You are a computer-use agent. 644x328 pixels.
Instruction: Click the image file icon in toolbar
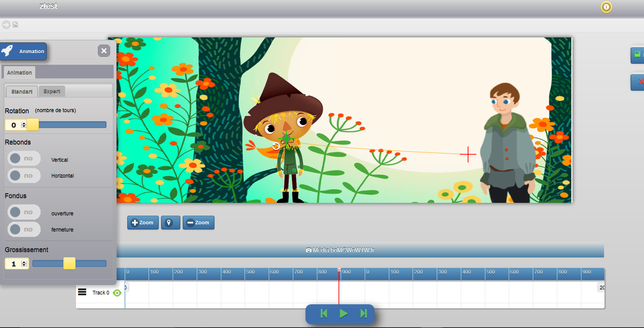[x=15, y=24]
